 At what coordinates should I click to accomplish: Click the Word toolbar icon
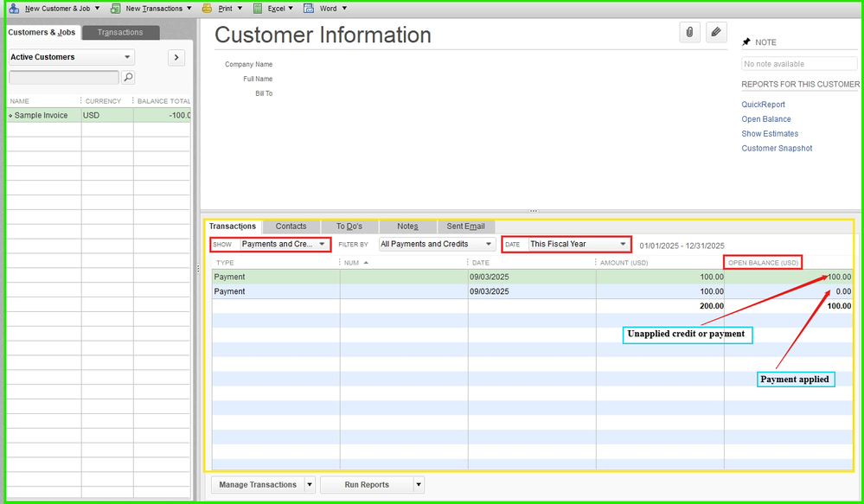pyautogui.click(x=309, y=9)
